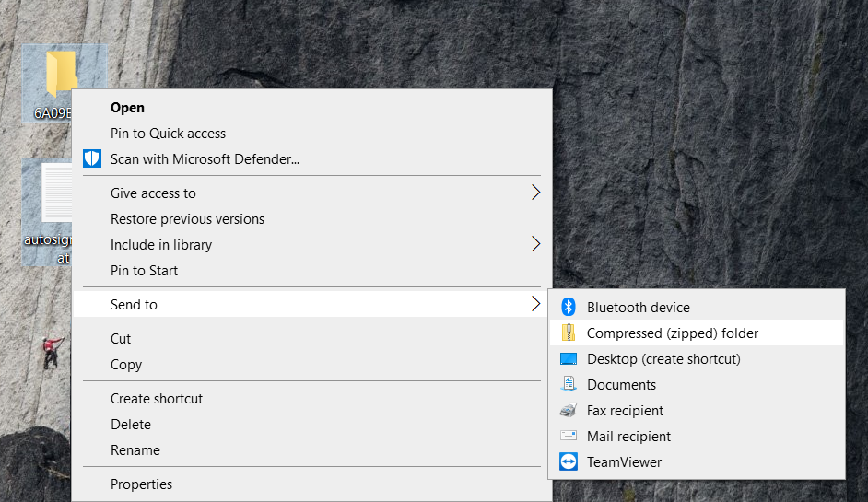The width and height of the screenshot is (868, 502).
Task: Expand the Include in library arrow
Action: point(535,245)
